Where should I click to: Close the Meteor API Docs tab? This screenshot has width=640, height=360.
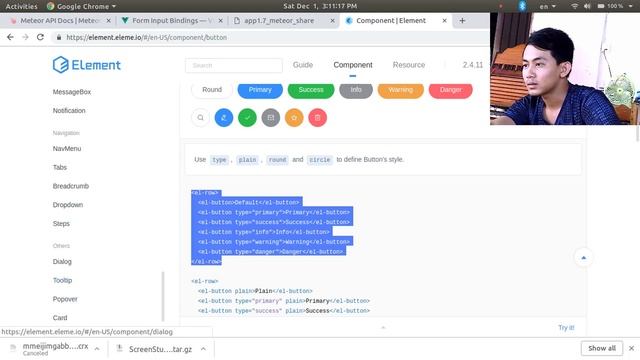pos(109,20)
